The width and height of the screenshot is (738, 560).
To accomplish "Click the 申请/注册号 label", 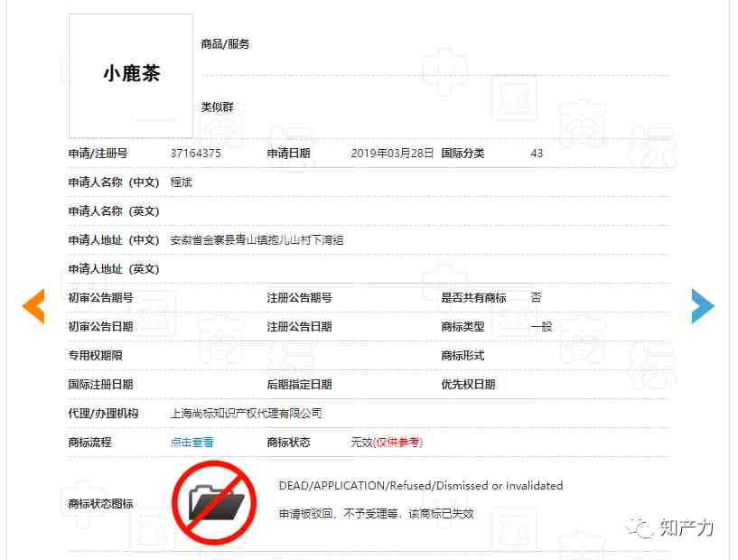I will tap(98, 154).
